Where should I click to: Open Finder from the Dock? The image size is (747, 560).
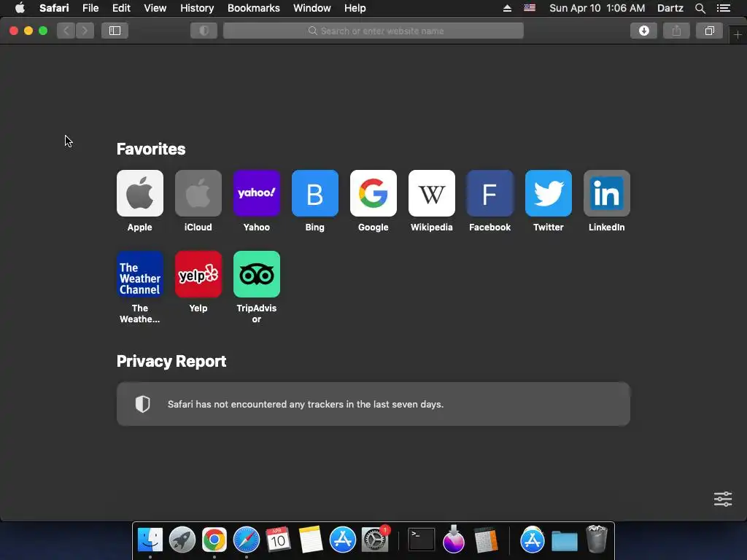(x=150, y=540)
